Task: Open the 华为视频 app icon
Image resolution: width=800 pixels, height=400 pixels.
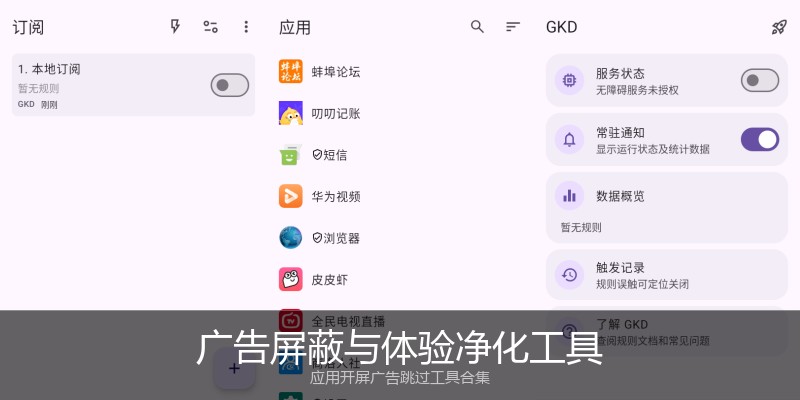Action: click(x=291, y=196)
